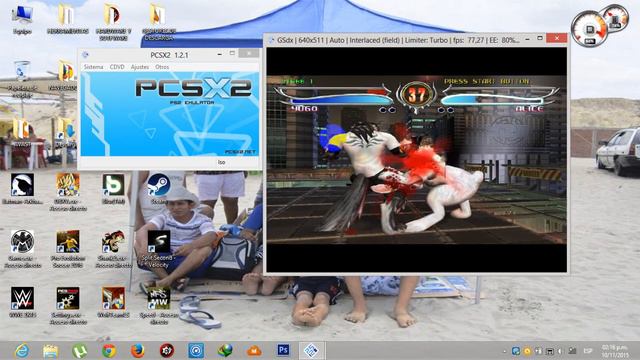
Task: Open Photoshop from the taskbar
Action: 283,350
